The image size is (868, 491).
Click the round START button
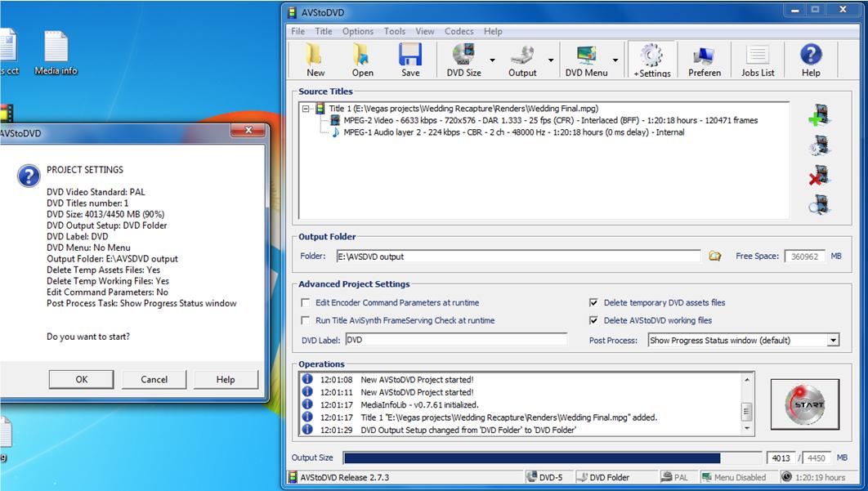[x=805, y=404]
